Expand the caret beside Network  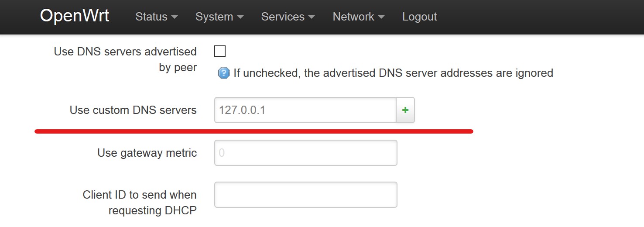pyautogui.click(x=381, y=17)
